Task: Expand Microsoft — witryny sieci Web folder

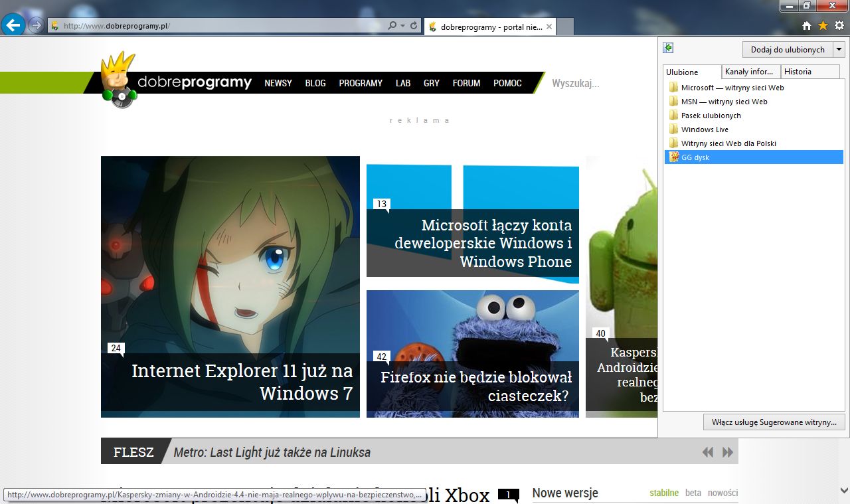Action: [x=754, y=88]
